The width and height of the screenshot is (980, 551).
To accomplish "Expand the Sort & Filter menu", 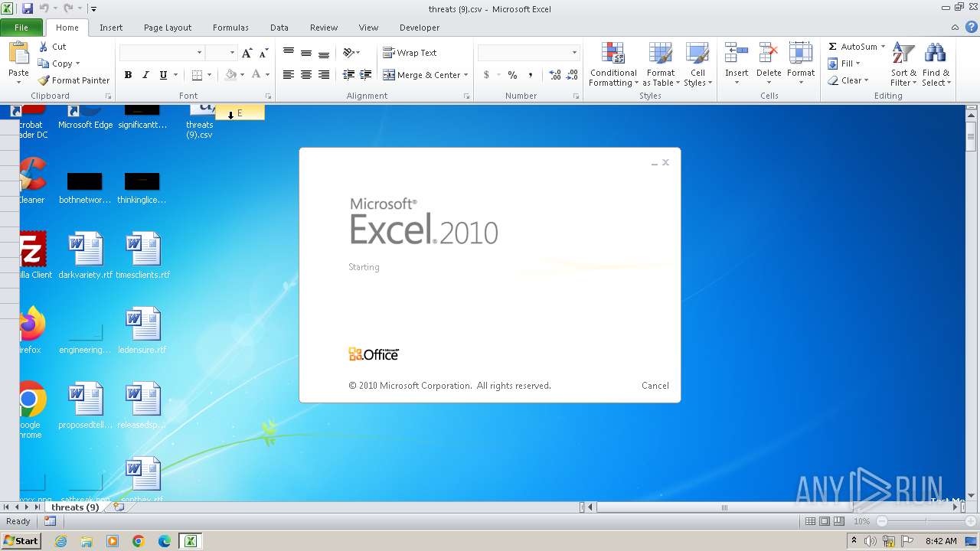I will pos(903,64).
